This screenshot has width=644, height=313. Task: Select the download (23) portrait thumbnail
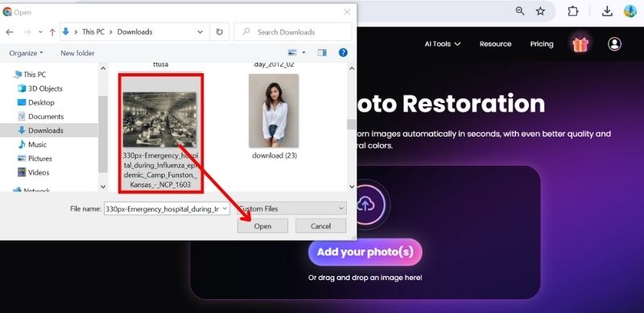pyautogui.click(x=274, y=111)
